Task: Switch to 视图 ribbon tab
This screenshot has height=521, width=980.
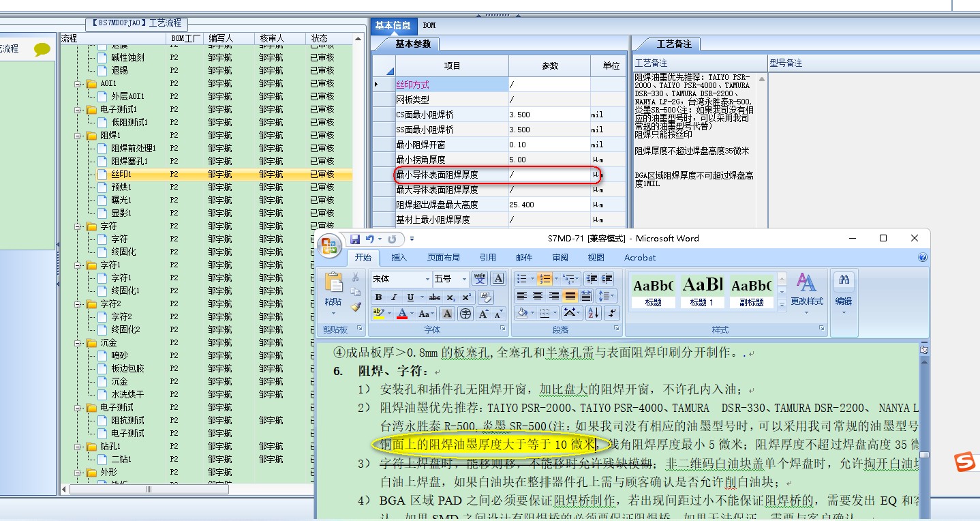Action: coord(596,257)
